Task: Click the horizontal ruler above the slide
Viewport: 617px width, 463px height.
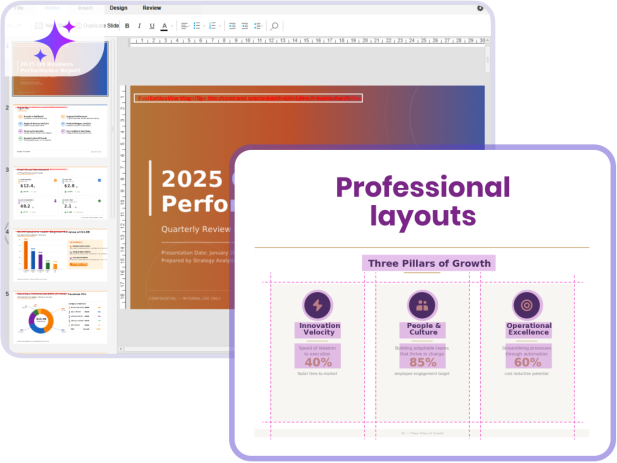Action: pyautogui.click(x=307, y=41)
